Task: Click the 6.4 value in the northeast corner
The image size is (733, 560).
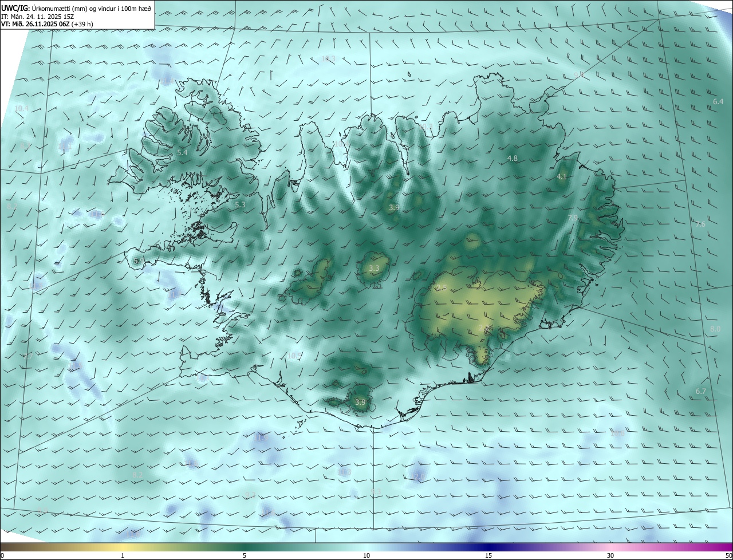Action: click(718, 101)
